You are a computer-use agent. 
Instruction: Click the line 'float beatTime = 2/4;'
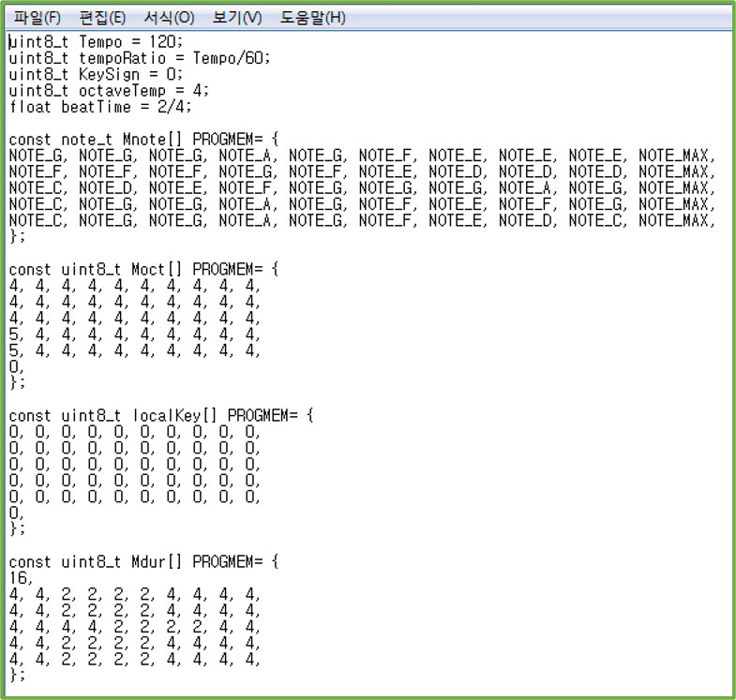coord(100,107)
